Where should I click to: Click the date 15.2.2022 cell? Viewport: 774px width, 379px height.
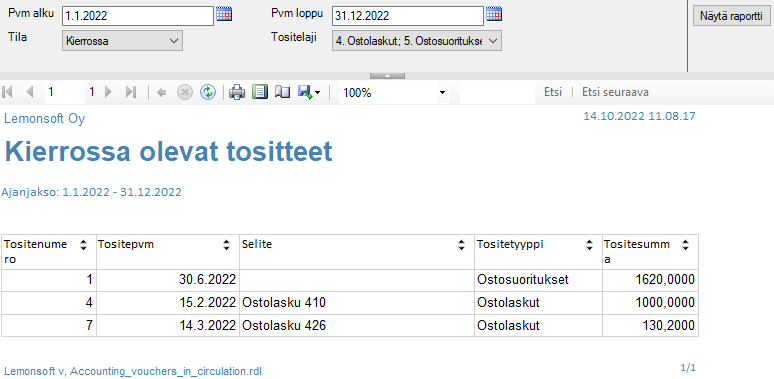pos(168,303)
